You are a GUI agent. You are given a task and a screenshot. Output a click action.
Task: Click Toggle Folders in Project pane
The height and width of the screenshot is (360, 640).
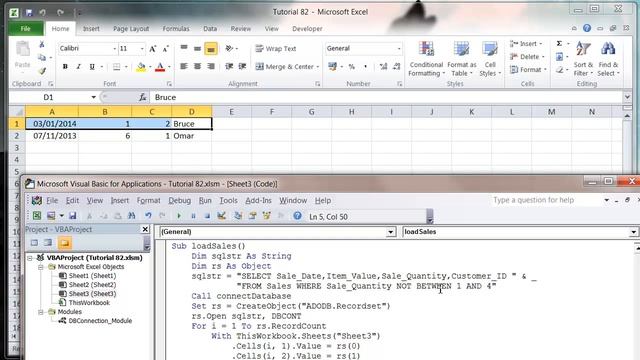click(64, 243)
